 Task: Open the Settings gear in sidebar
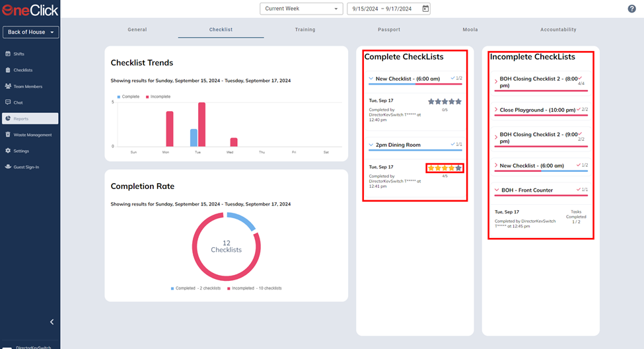pos(8,151)
